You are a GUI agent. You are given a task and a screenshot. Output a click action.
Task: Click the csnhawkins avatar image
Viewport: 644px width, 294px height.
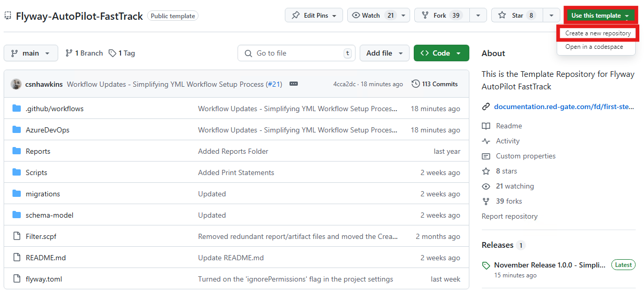pyautogui.click(x=16, y=84)
